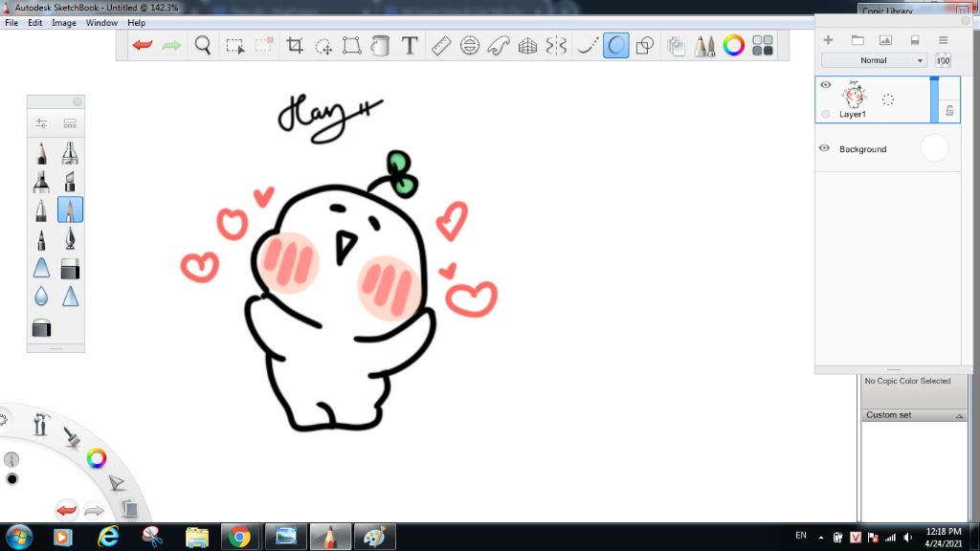This screenshot has height=551, width=980.
Task: Open the Draw Style shapes tool
Action: pyautogui.click(x=644, y=46)
